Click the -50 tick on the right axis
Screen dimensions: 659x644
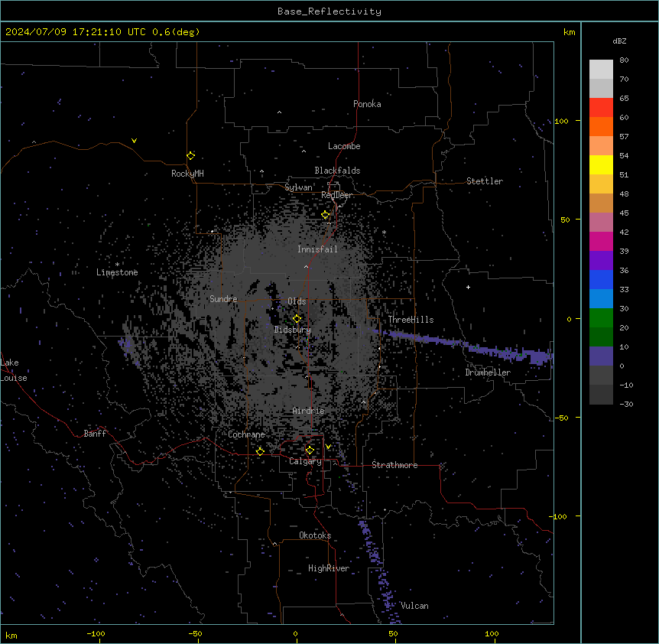click(x=561, y=418)
